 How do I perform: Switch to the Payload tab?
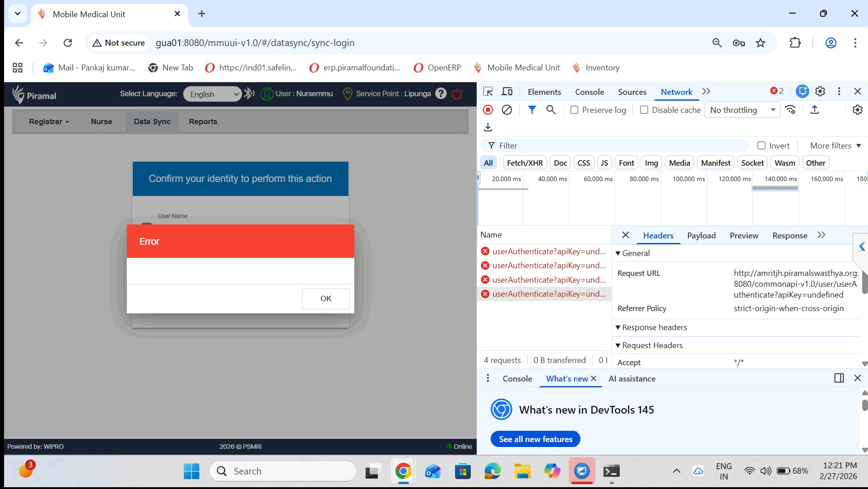701,235
